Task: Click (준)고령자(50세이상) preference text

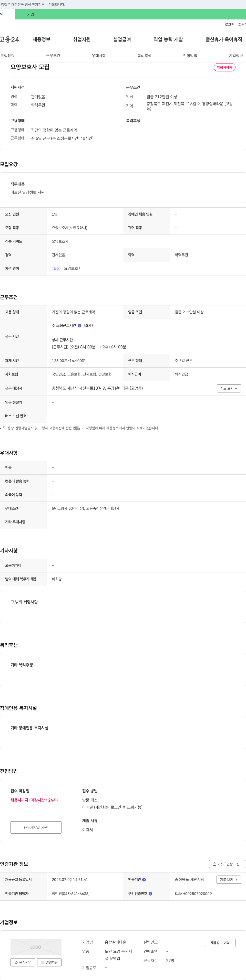Action: pos(68,508)
